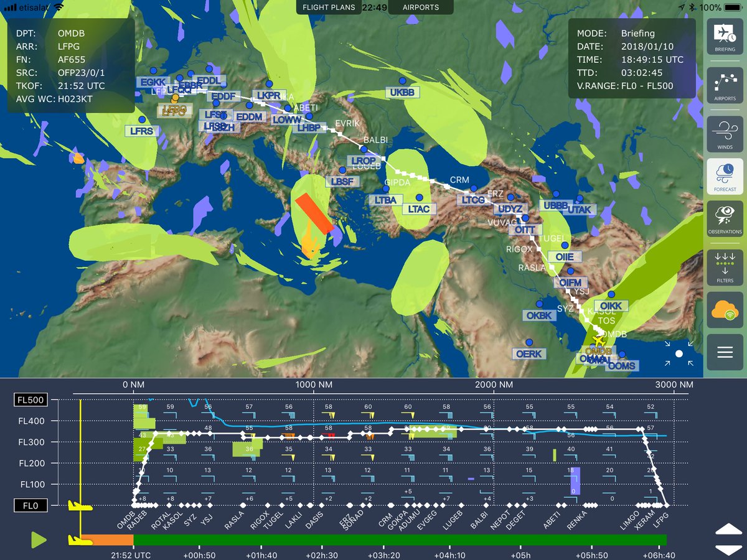Select the Airports sidebar icon
This screenshot has height=560, width=747.
point(725,86)
